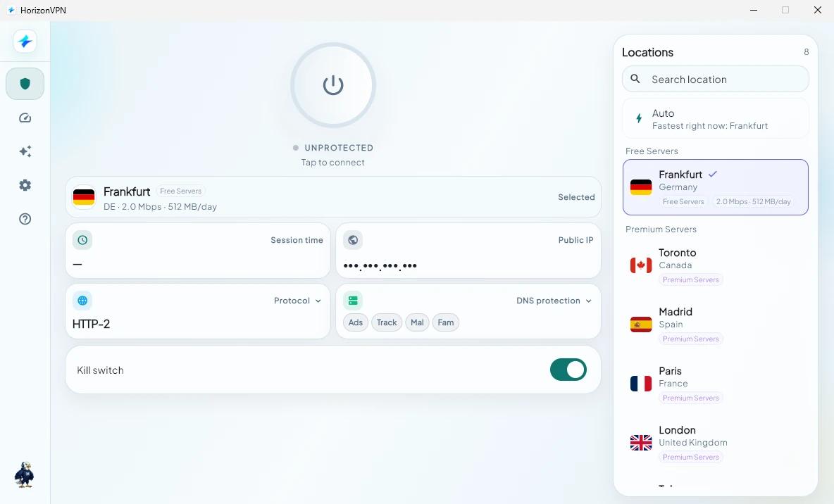Click the Session time label

pos(297,240)
